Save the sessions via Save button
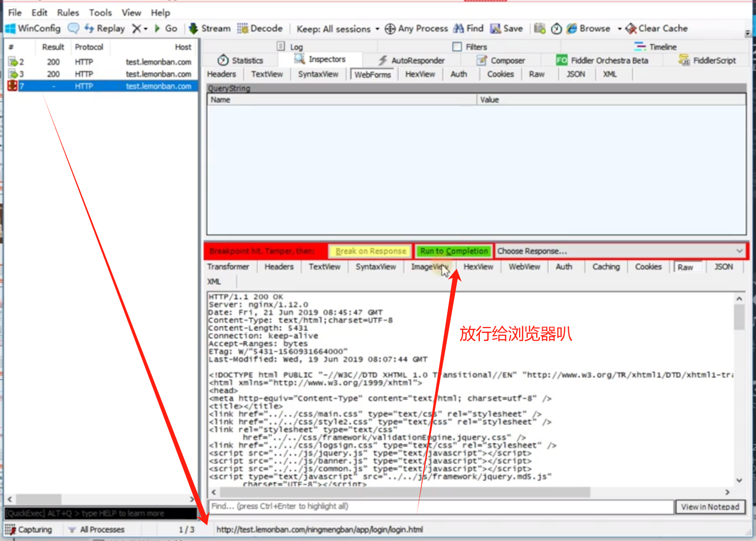Screen dimensions: 756x541 click(x=507, y=29)
